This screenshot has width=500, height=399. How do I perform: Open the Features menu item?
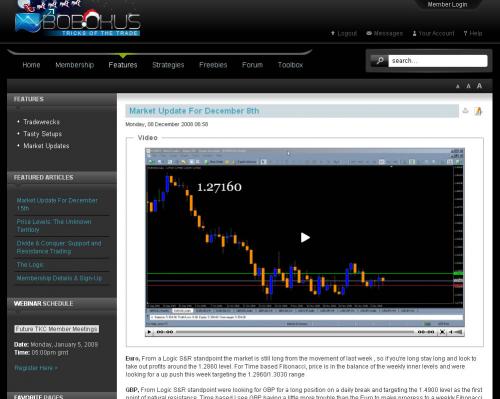(123, 65)
